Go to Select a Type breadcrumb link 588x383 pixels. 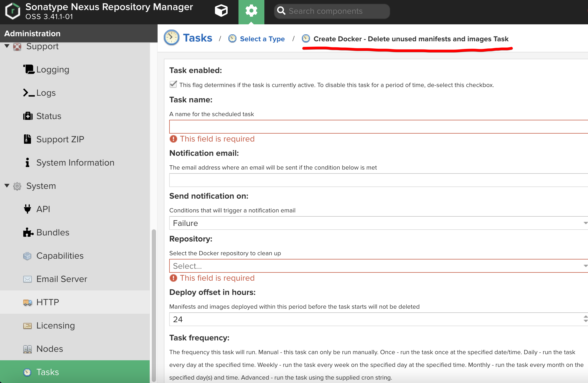(262, 39)
